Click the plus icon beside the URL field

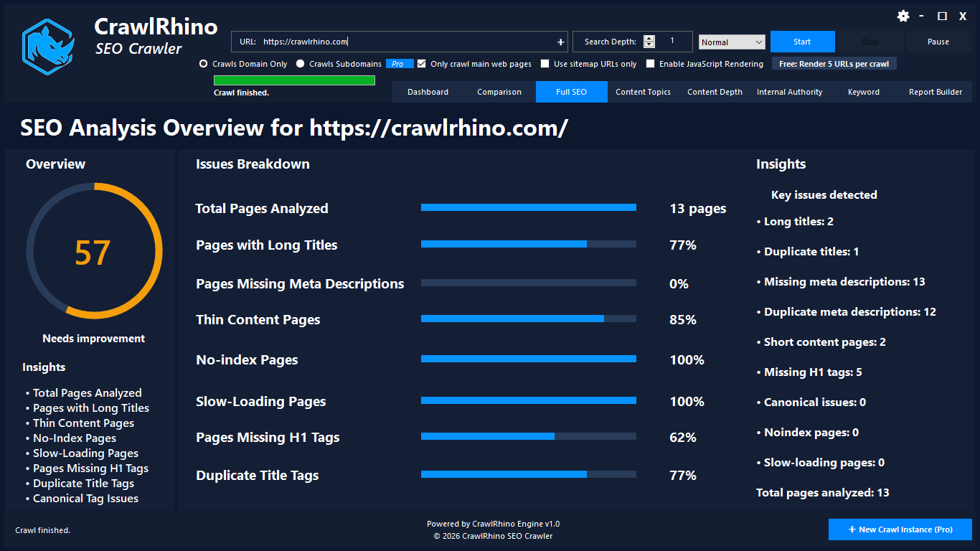[560, 42]
